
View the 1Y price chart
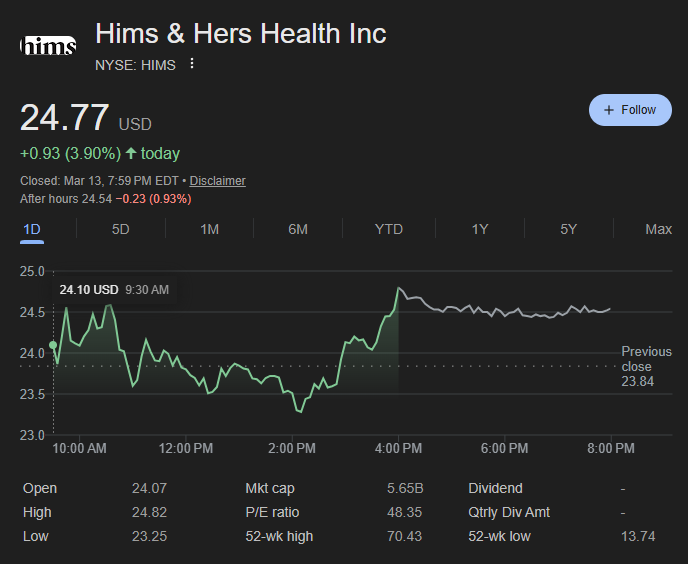(480, 229)
